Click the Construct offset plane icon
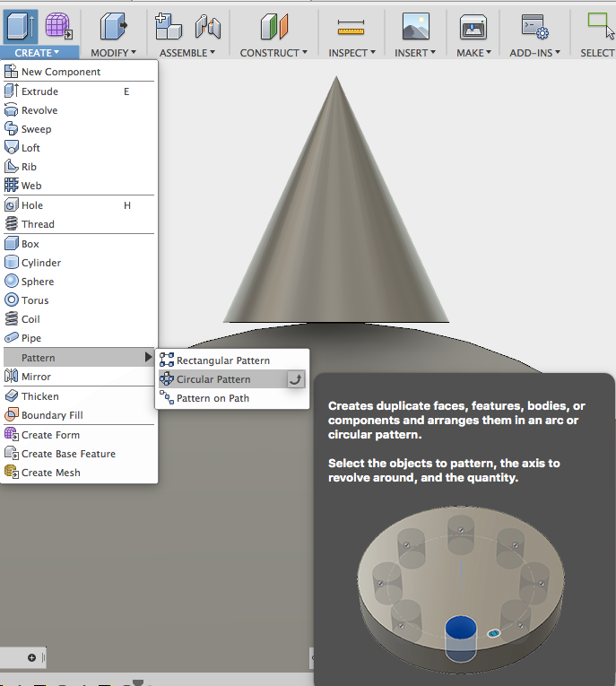The height and width of the screenshot is (686, 616). tap(273, 26)
